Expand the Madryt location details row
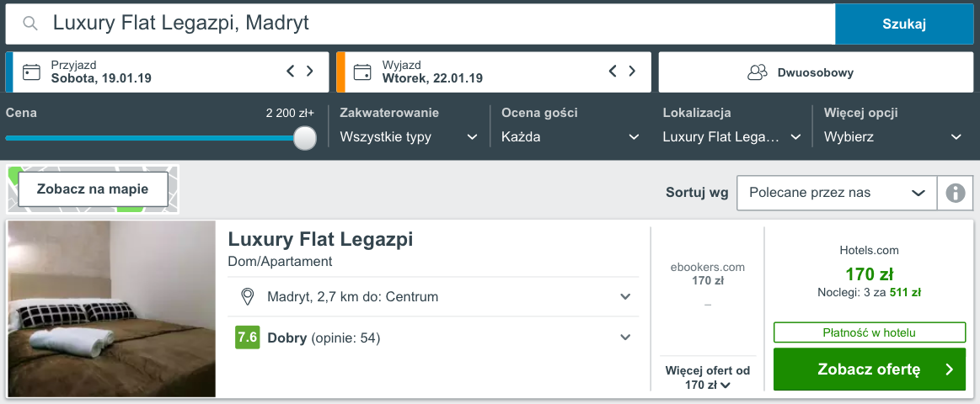980x404 pixels. 434,296
